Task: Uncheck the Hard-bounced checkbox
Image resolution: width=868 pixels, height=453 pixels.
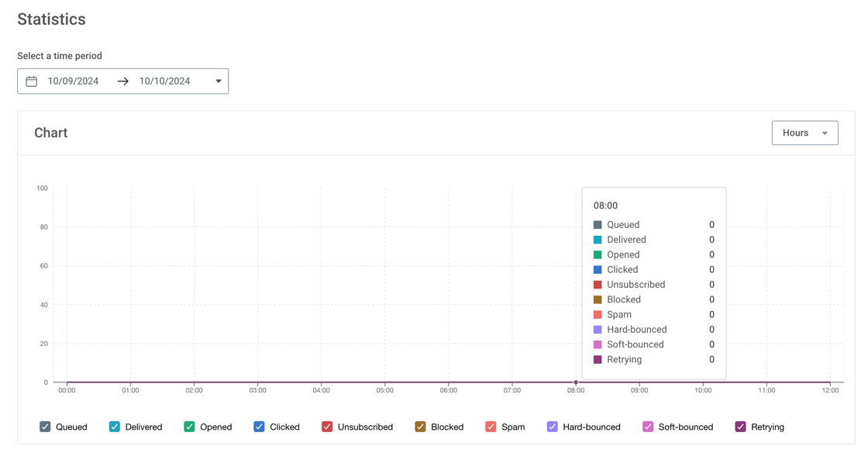Action: coord(553,427)
